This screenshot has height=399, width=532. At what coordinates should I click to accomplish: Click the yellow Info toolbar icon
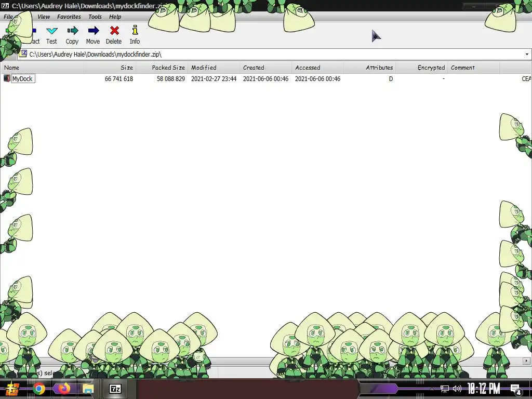[135, 30]
